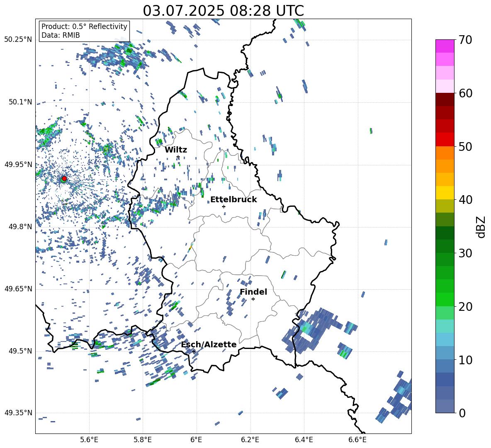Click the Esch/Alzette station cross marker
The image size is (491, 448).
pyautogui.click(x=194, y=351)
